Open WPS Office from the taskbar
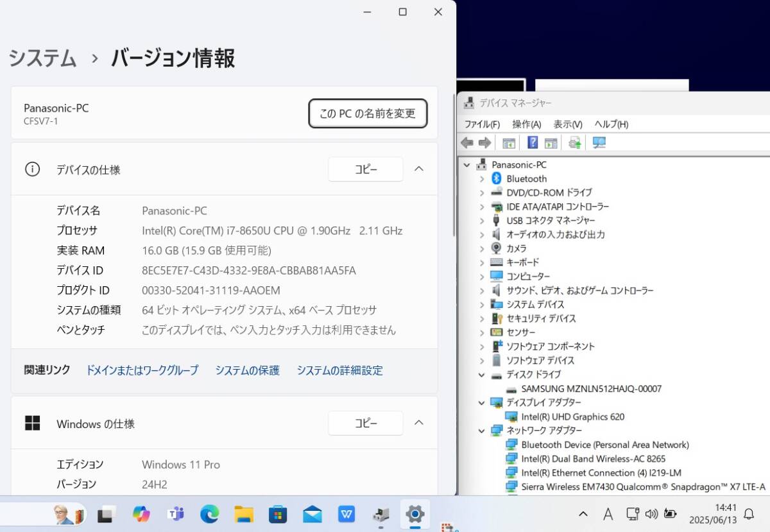 346,514
